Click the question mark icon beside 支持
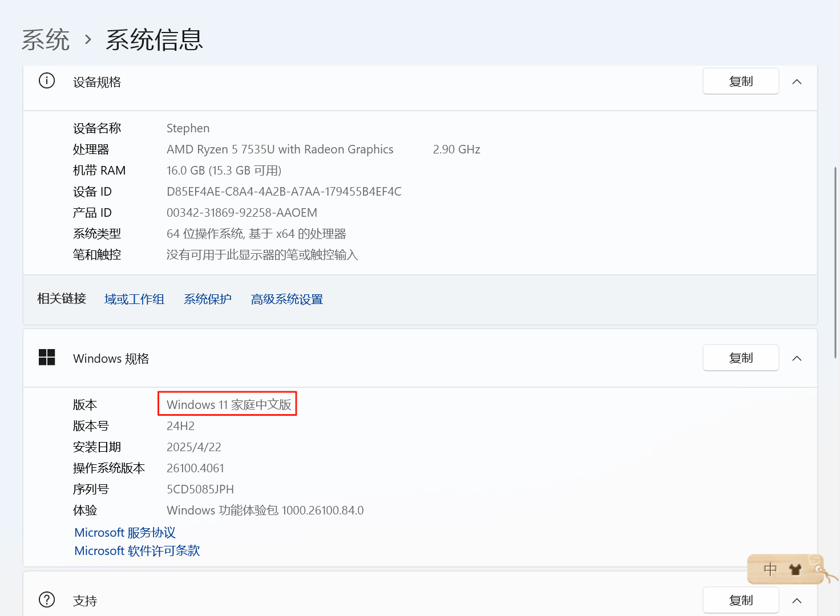This screenshot has width=840, height=616. pyautogui.click(x=47, y=599)
